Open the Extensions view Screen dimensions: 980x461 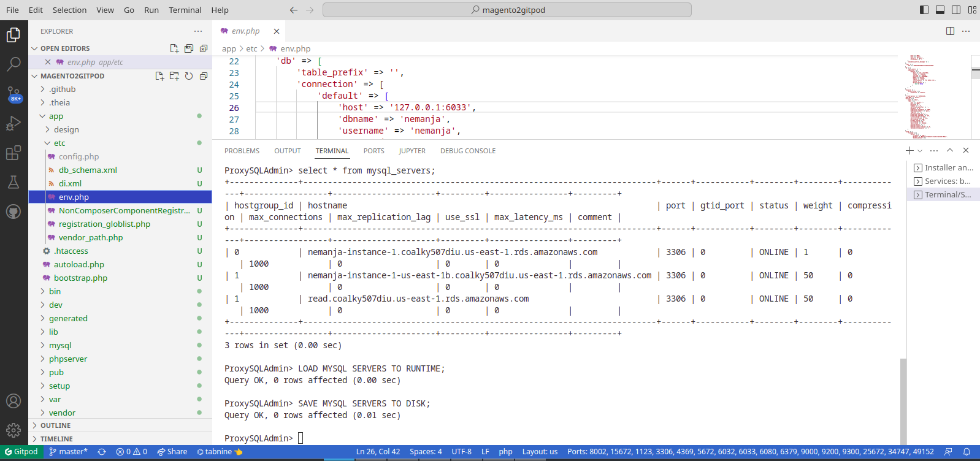[x=13, y=153]
